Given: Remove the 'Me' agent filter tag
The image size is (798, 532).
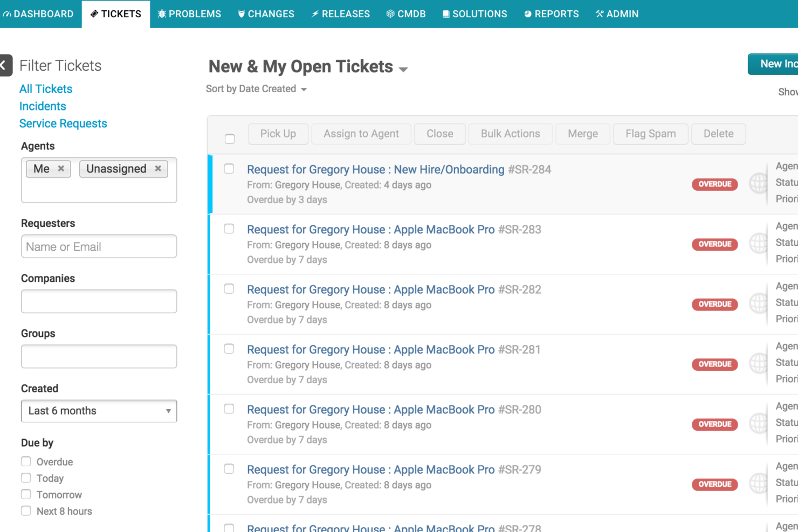Looking at the screenshot, I should (61, 169).
